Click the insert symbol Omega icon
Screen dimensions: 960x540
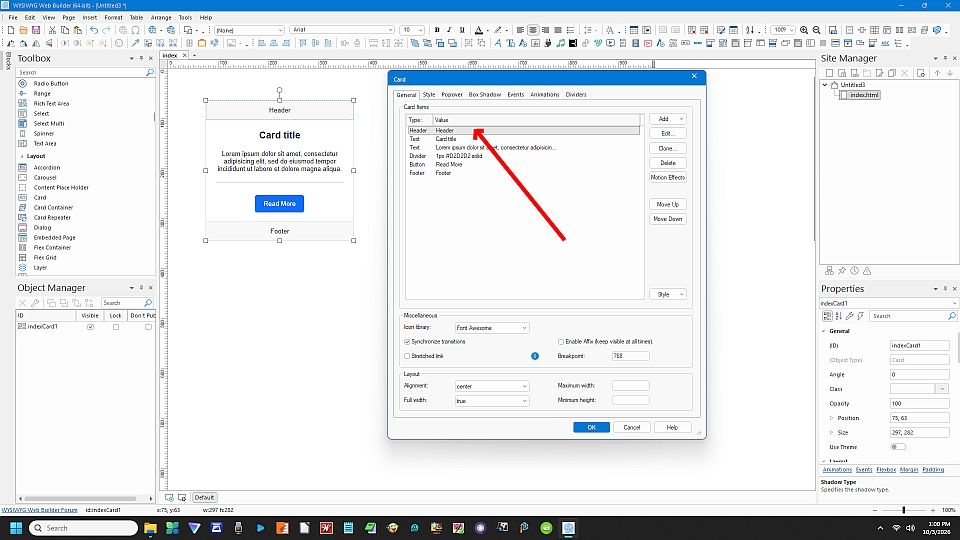[135, 30]
